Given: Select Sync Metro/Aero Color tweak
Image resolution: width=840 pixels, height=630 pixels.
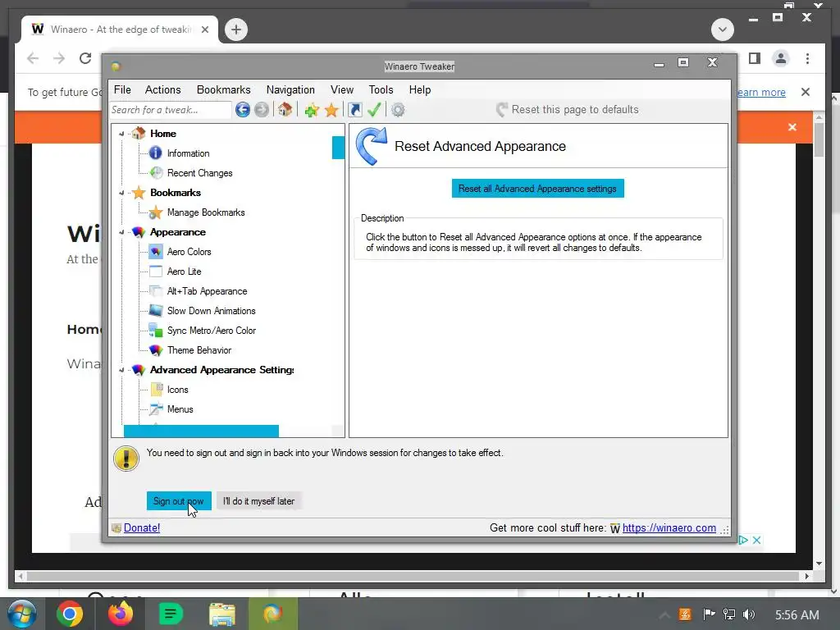Looking at the screenshot, I should click(212, 331).
